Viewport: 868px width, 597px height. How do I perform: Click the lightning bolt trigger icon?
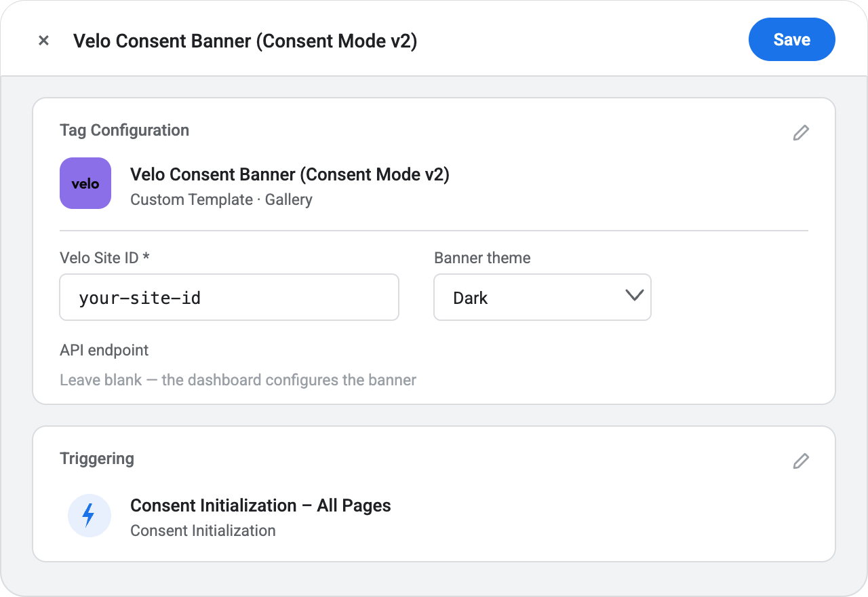[89, 516]
